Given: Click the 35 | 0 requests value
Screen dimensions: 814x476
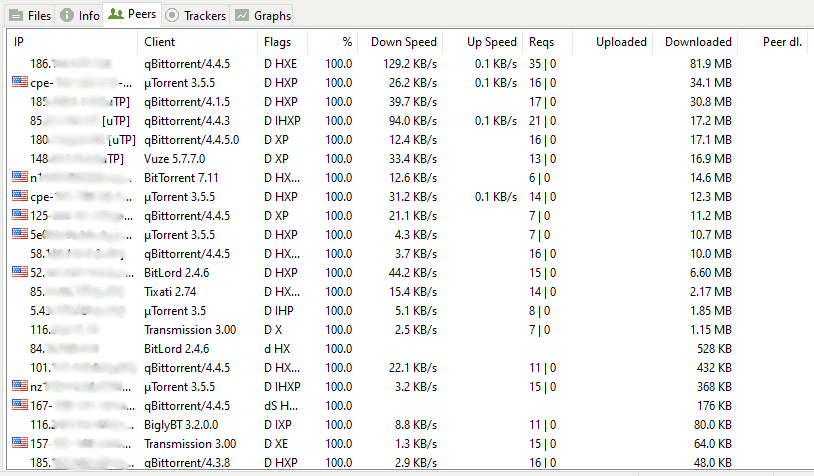Looking at the screenshot, I should pos(542,64).
